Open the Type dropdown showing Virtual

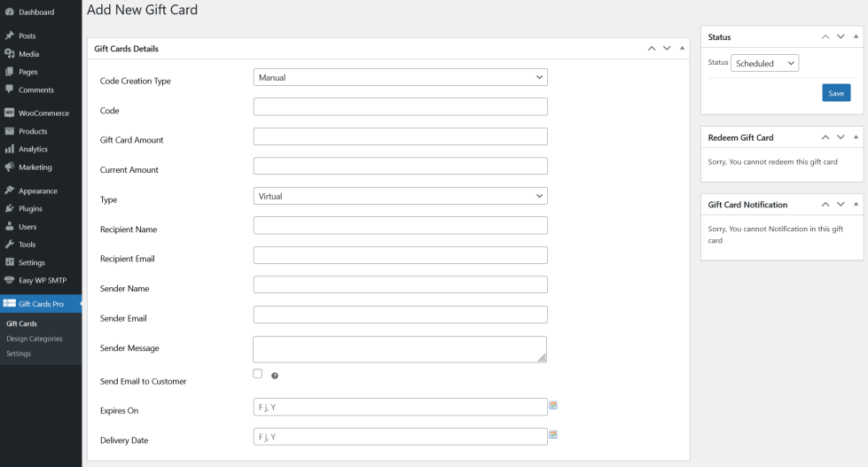click(x=400, y=196)
